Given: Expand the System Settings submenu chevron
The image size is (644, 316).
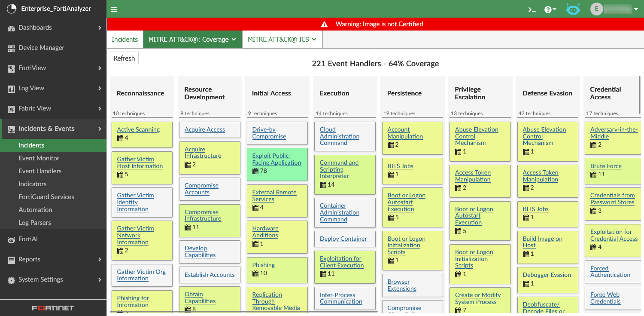Looking at the screenshot, I should (x=100, y=280).
